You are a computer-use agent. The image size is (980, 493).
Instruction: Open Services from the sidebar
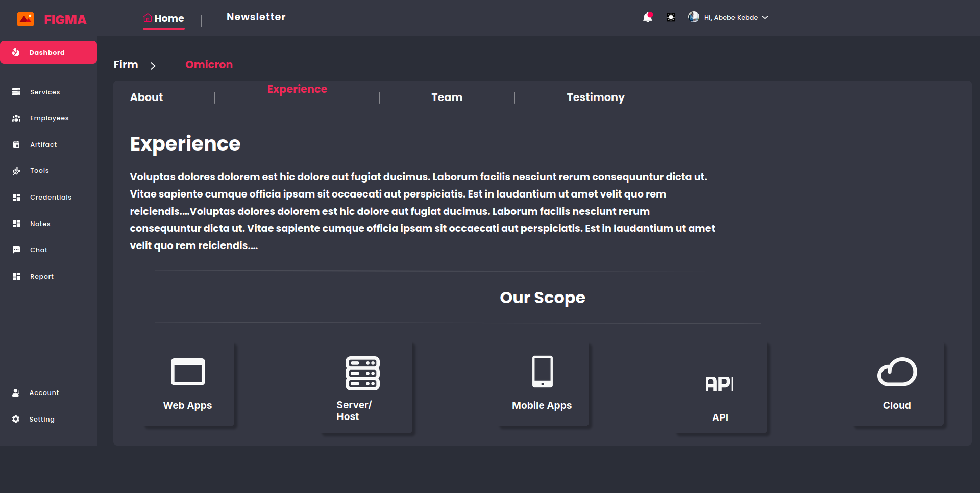(45, 92)
